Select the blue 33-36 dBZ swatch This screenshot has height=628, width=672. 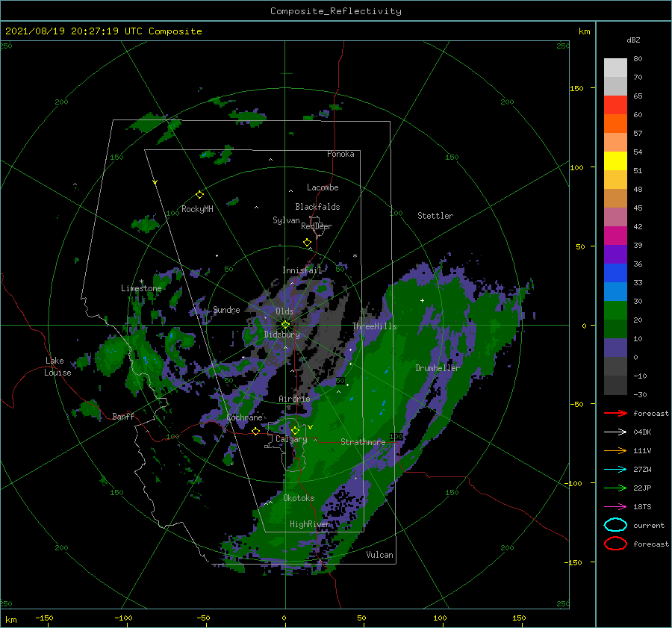tap(615, 273)
